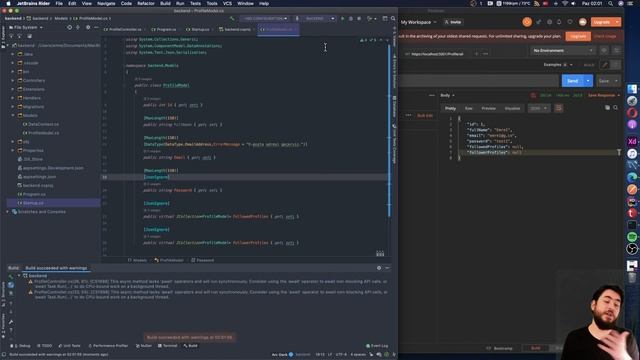
Task: Select Program.cs in the file tree
Action: click(31, 194)
